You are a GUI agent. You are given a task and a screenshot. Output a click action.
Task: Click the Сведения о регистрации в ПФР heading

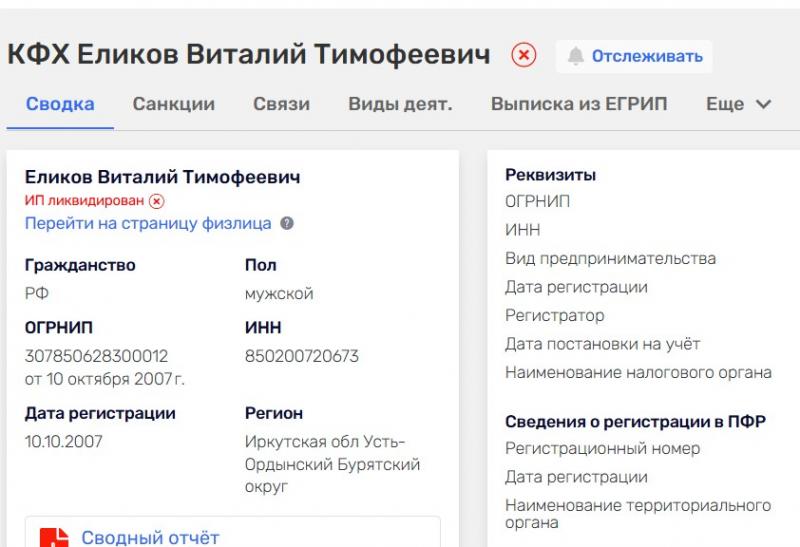click(635, 422)
